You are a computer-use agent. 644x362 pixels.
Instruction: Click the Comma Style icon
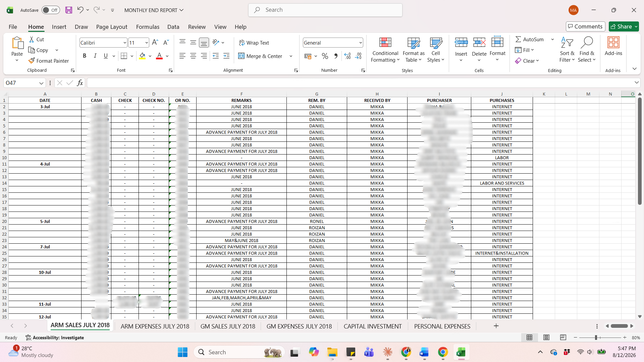336,56
